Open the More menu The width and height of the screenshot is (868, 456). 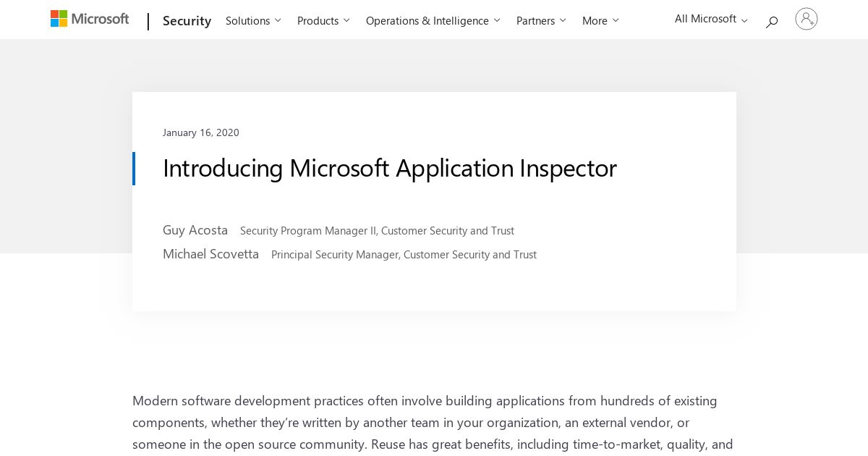click(600, 20)
